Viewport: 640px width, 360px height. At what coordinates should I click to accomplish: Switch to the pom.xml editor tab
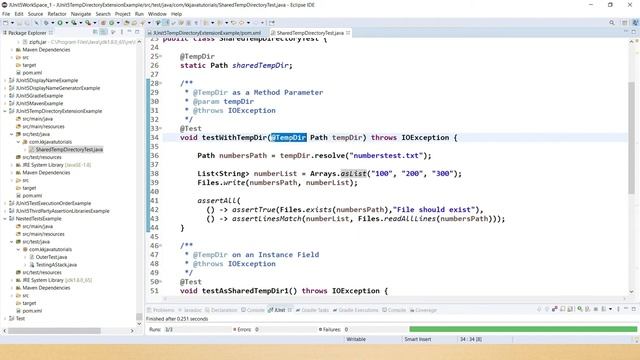[207, 33]
